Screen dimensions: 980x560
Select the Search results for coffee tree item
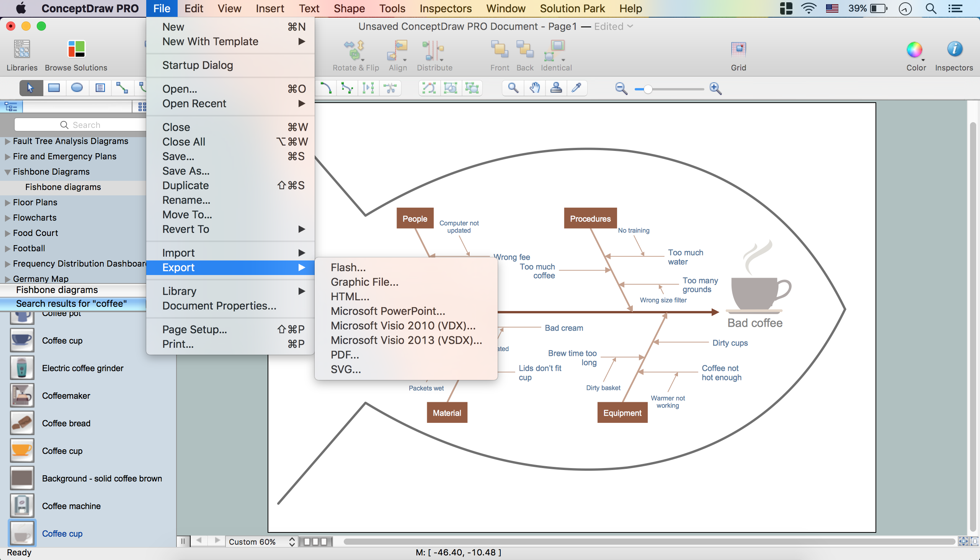pos(72,303)
